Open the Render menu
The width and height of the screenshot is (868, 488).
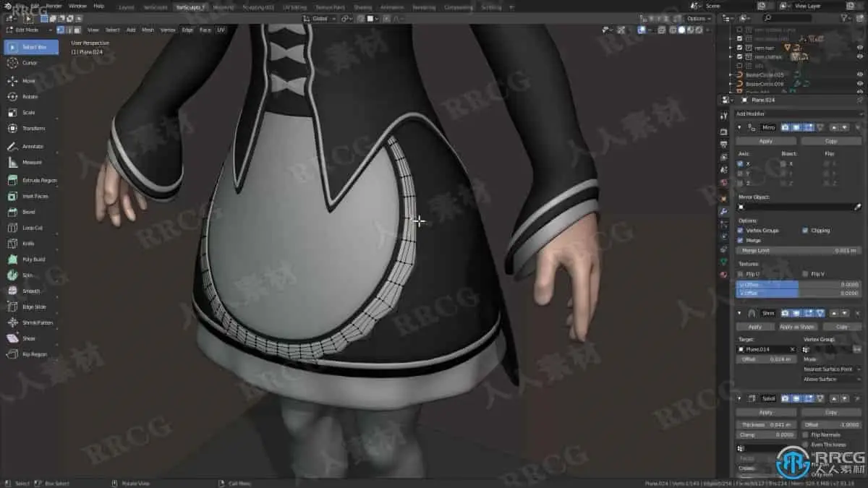54,6
